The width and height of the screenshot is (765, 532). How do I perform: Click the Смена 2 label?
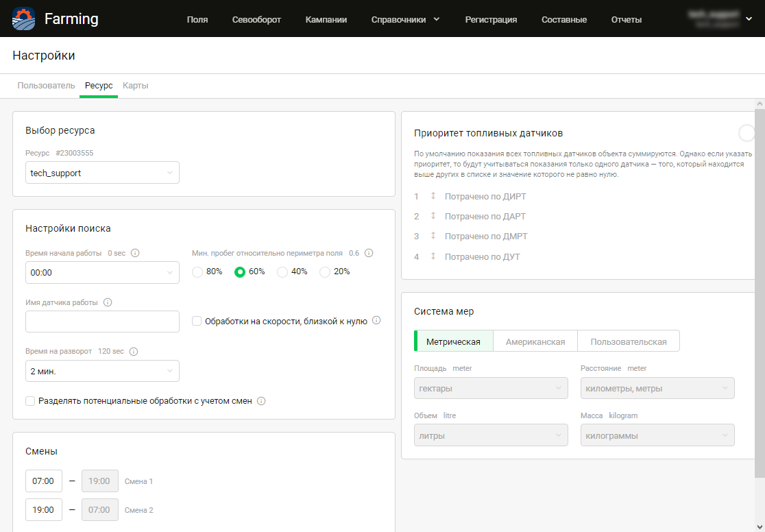(138, 510)
